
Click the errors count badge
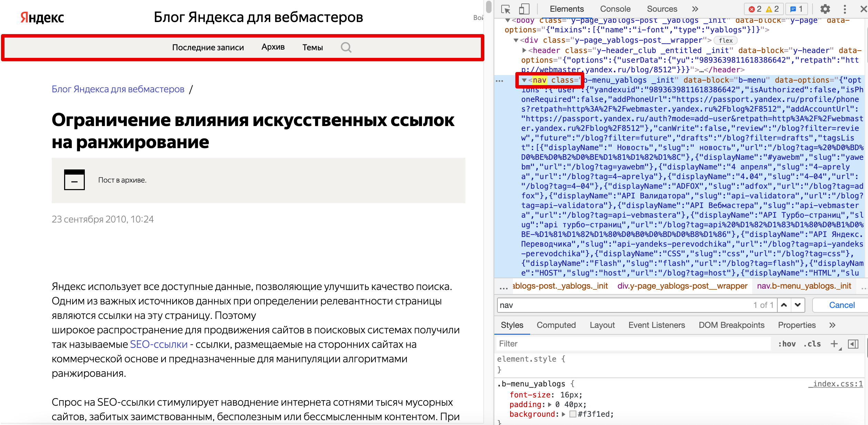coord(755,9)
